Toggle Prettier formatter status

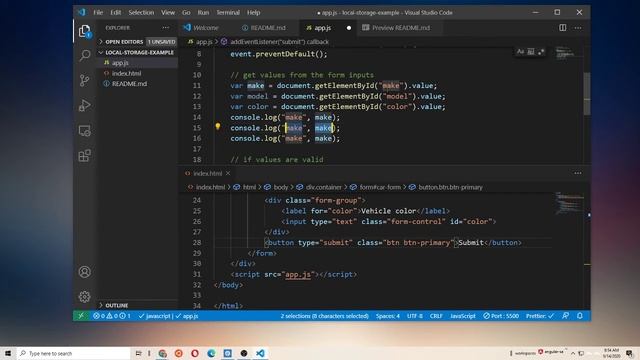[x=540, y=316]
